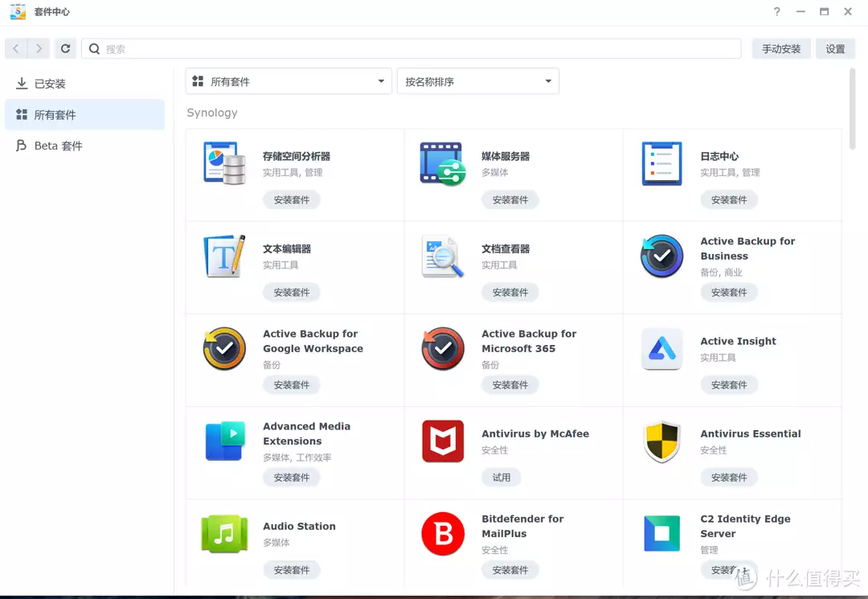Click the 日志中心 title text

(x=719, y=156)
